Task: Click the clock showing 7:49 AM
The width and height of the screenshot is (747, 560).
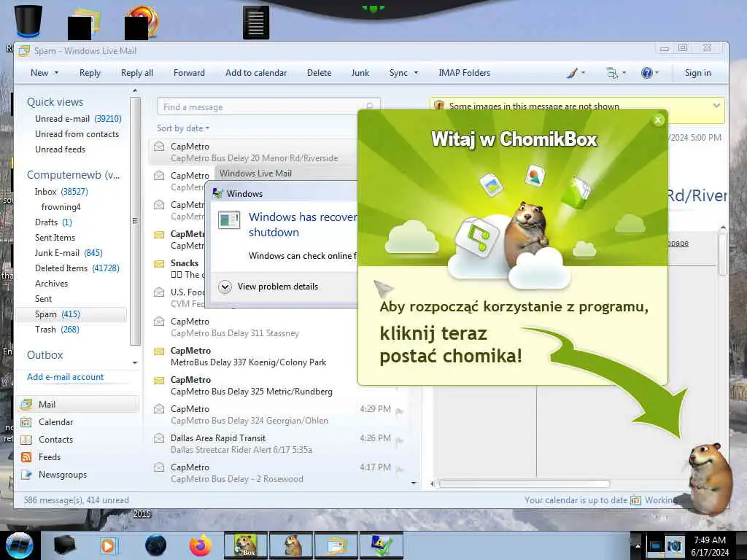Action: tap(709, 540)
